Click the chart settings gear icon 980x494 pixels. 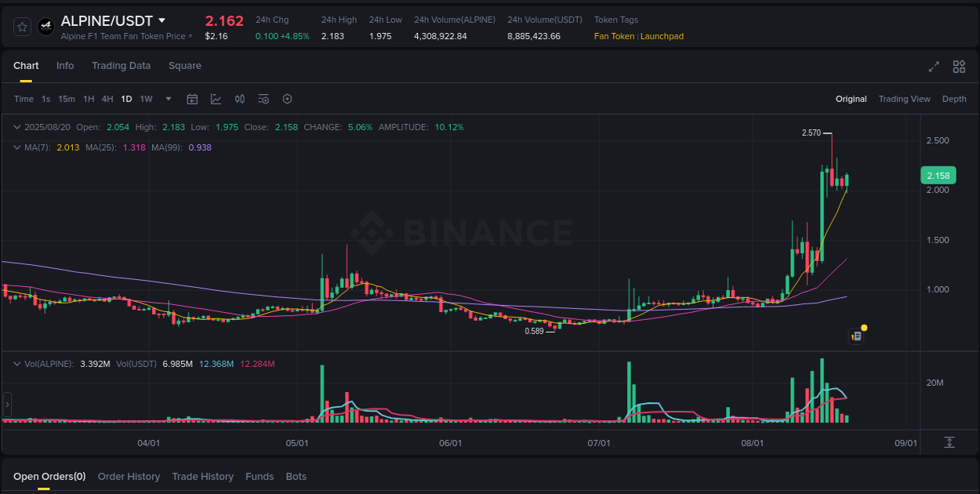coord(287,99)
